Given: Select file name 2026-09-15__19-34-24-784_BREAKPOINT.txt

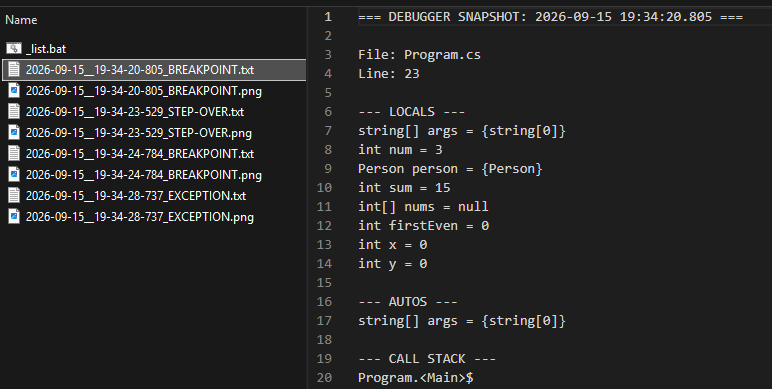Looking at the screenshot, I should point(140,154).
